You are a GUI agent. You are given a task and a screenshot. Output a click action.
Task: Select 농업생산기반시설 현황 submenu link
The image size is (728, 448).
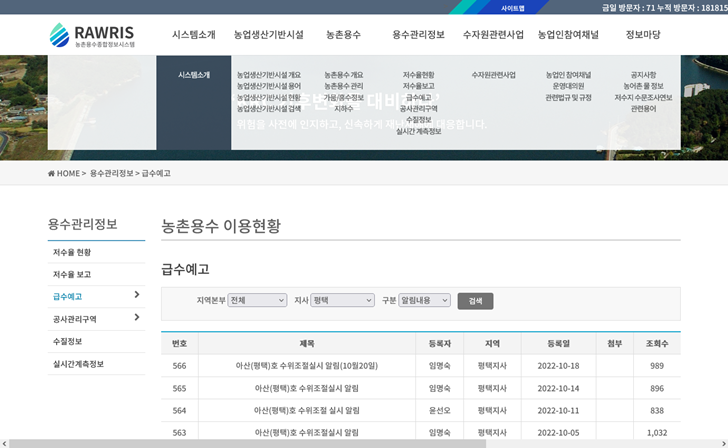(269, 97)
